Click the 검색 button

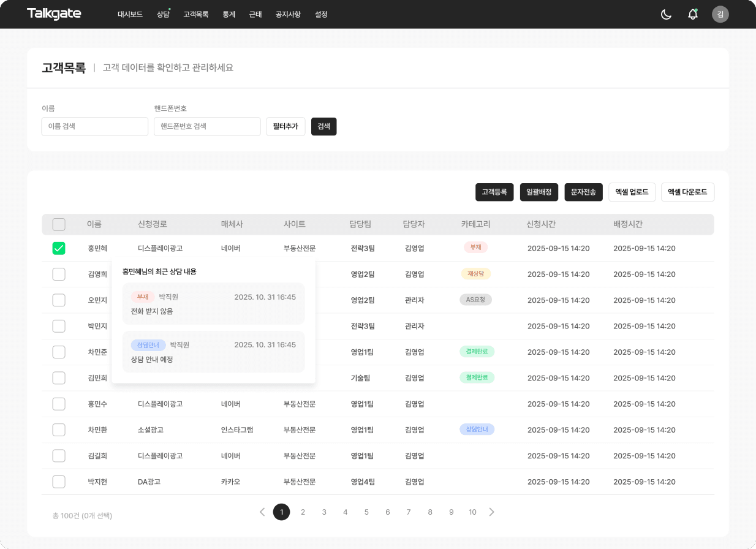click(x=323, y=126)
